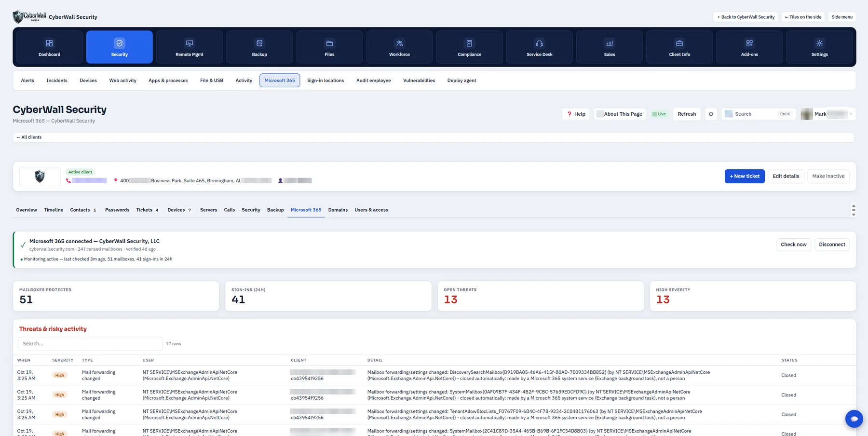
Task: Switch to the Audit employee sub-tab
Action: point(374,81)
